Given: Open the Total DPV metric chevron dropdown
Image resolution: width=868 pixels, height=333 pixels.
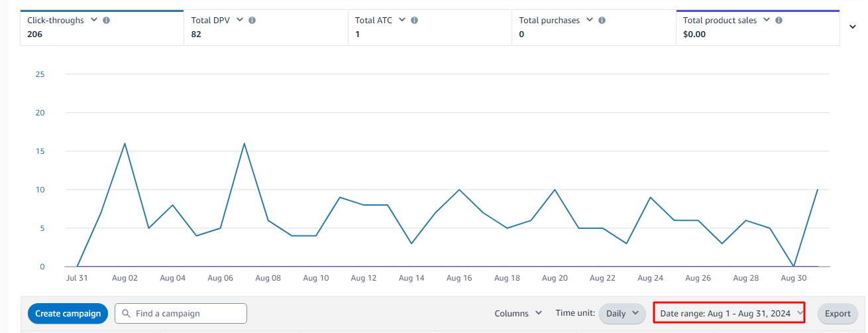Looking at the screenshot, I should pos(239,20).
